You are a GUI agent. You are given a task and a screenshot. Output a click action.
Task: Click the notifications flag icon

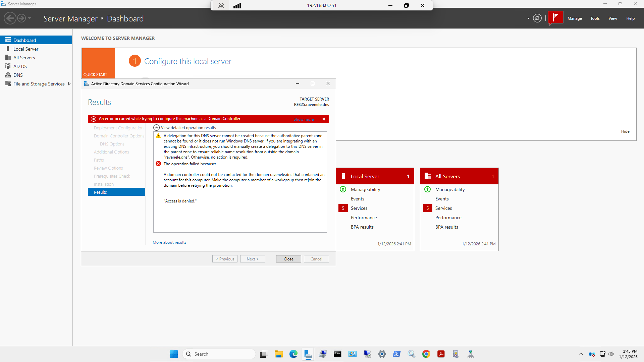pos(555,18)
